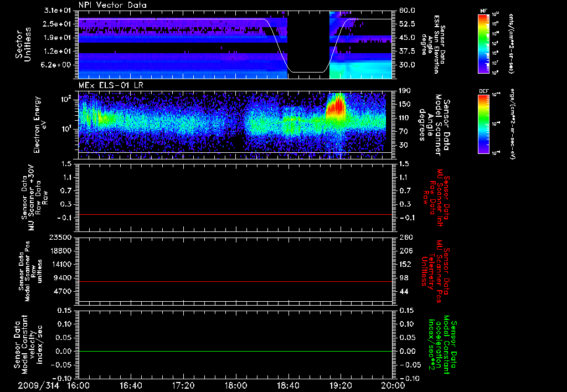Click the "Model Scanner Angle degrees" axis title
Screen dimensions: 567x392
(434, 125)
